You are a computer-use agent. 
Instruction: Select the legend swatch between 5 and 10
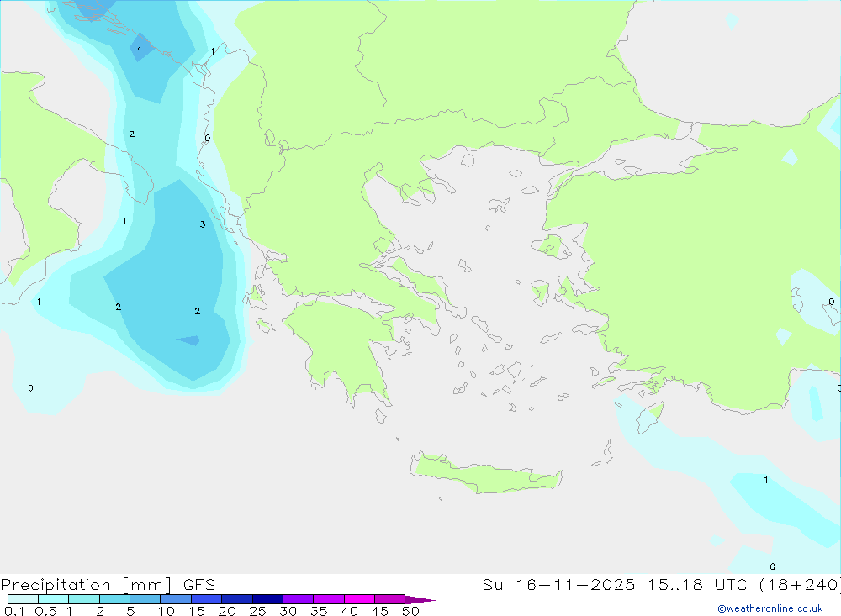point(145,599)
